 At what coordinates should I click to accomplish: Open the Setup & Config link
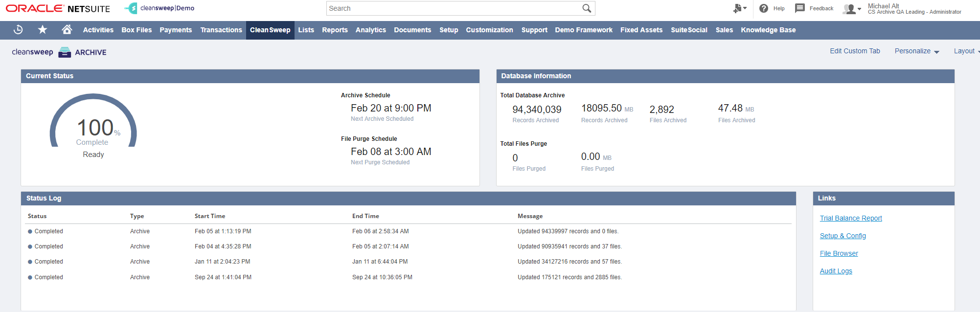[x=843, y=236]
